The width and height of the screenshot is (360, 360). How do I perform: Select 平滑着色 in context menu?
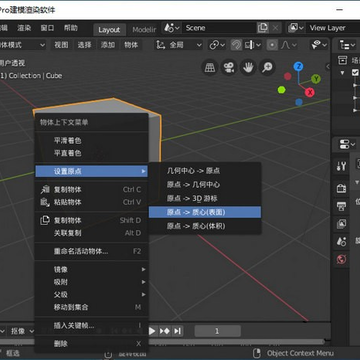(92, 141)
